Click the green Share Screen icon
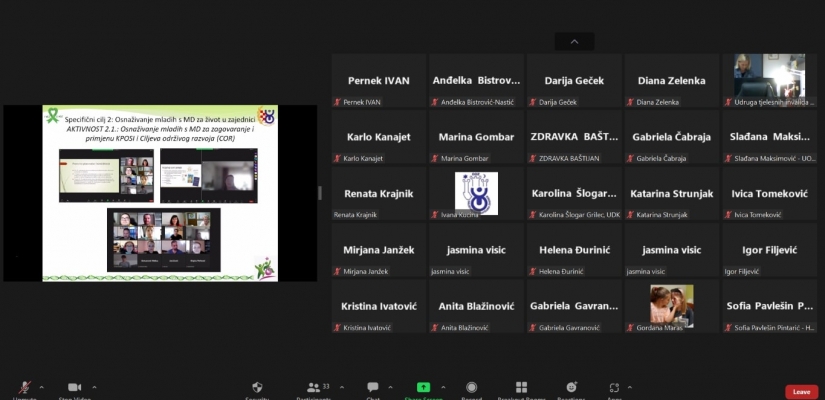Image resolution: width=825 pixels, height=400 pixels. [x=423, y=388]
